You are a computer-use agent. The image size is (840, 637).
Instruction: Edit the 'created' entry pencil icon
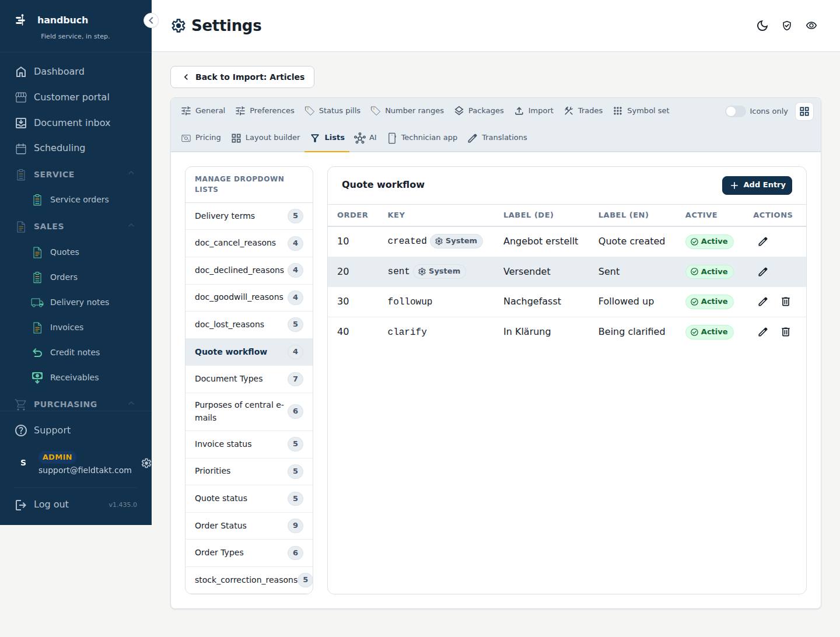pyautogui.click(x=762, y=242)
